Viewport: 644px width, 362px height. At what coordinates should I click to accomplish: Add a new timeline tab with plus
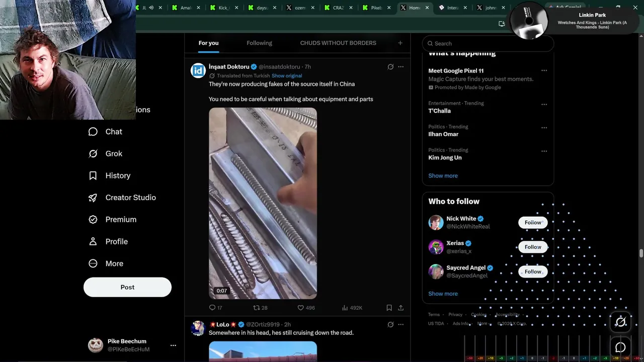(x=400, y=43)
